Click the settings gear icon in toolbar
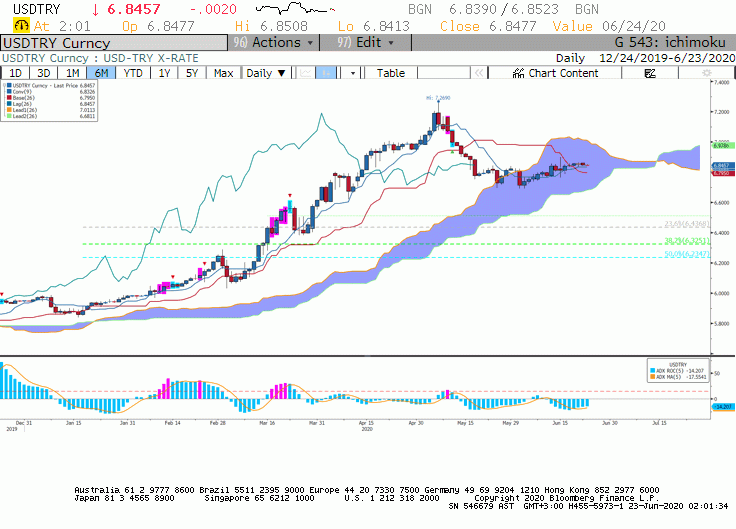 pos(706,73)
